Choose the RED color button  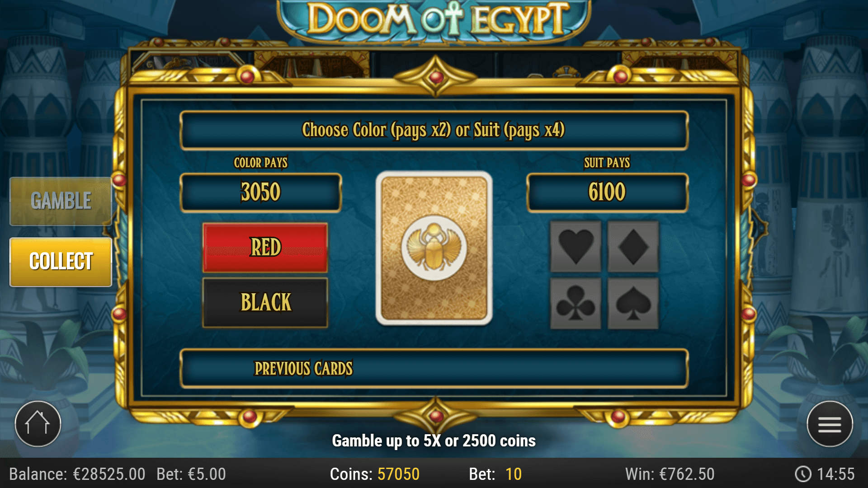265,248
